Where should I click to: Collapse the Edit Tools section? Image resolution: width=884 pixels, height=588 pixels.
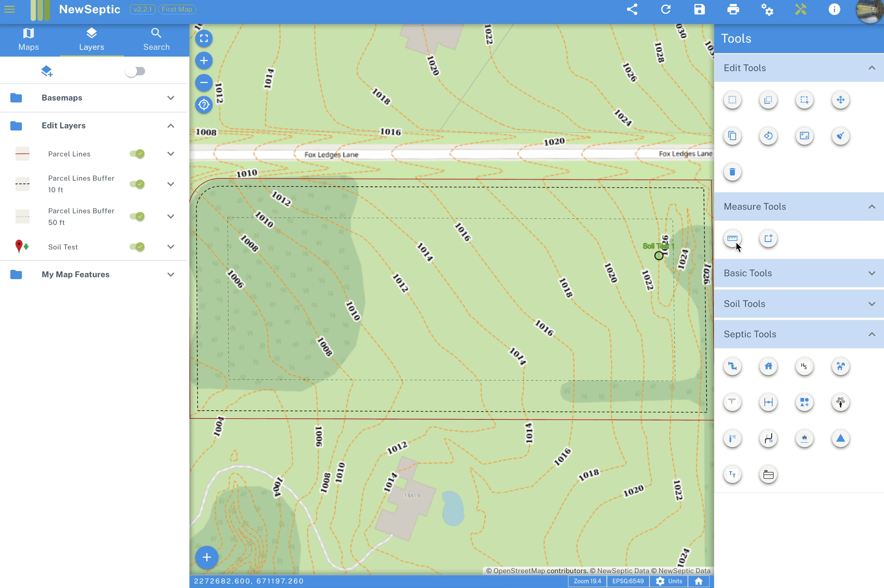(799, 68)
